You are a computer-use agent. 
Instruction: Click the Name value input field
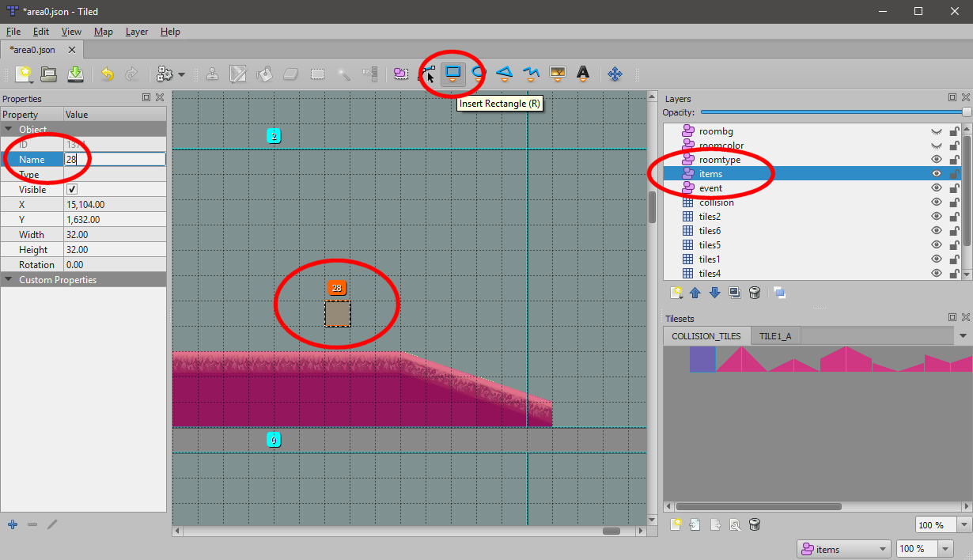click(x=115, y=159)
